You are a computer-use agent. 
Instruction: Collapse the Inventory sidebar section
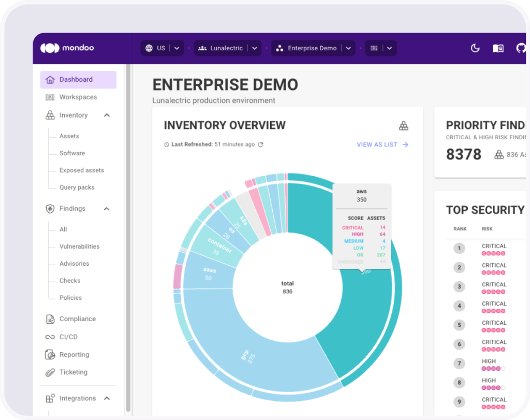(107, 115)
